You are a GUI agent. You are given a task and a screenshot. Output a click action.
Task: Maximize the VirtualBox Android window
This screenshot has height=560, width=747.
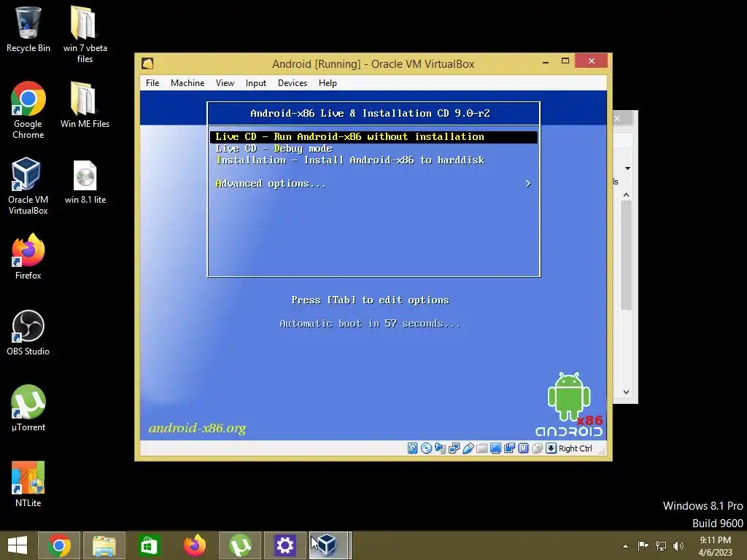coord(565,61)
